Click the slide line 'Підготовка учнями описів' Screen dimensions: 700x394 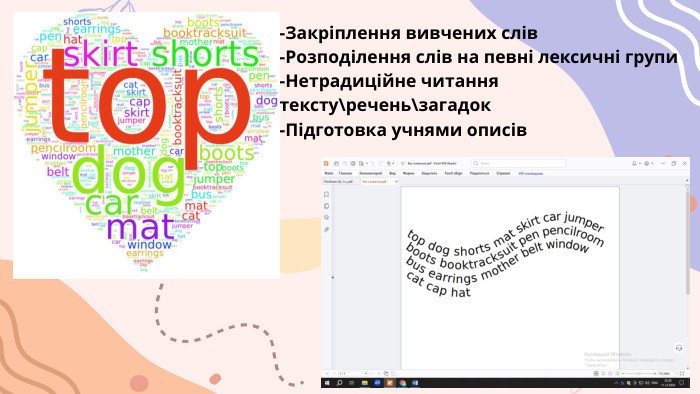click(x=406, y=130)
